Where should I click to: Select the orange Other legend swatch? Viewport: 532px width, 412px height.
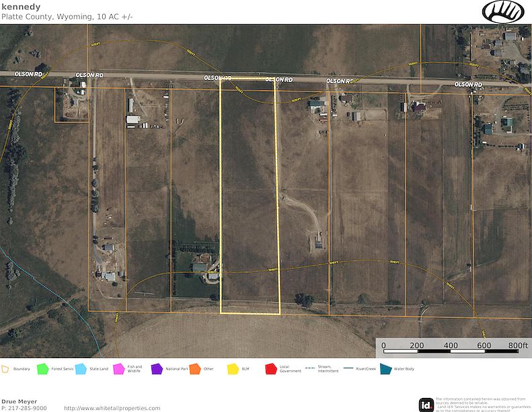click(195, 368)
